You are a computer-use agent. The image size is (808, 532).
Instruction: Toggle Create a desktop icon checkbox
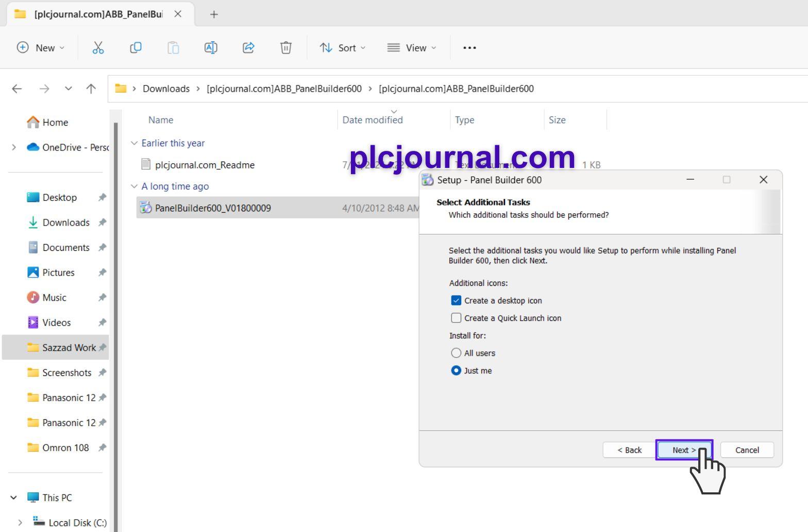(456, 300)
